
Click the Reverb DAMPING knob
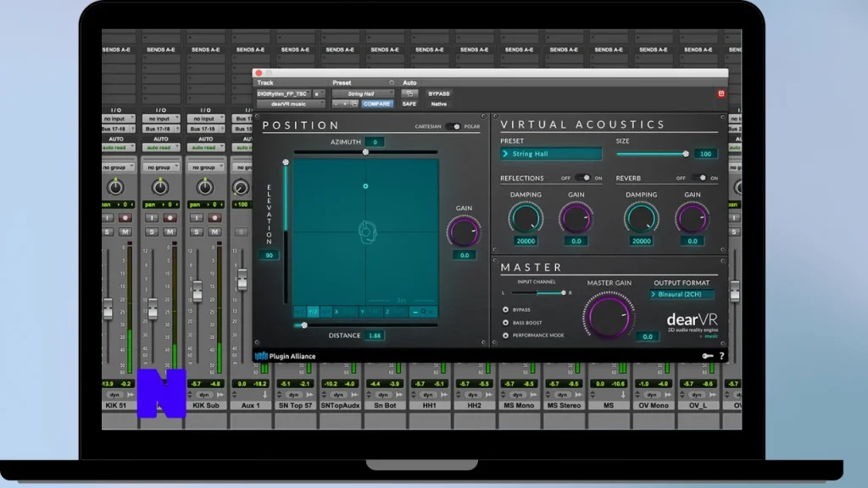tap(641, 218)
